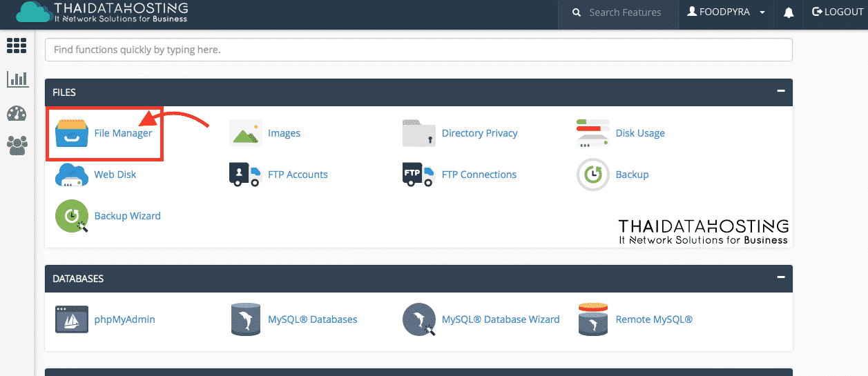This screenshot has height=376, width=868.
Task: Click the MySQL® Database Wizard link text
Action: tap(501, 319)
